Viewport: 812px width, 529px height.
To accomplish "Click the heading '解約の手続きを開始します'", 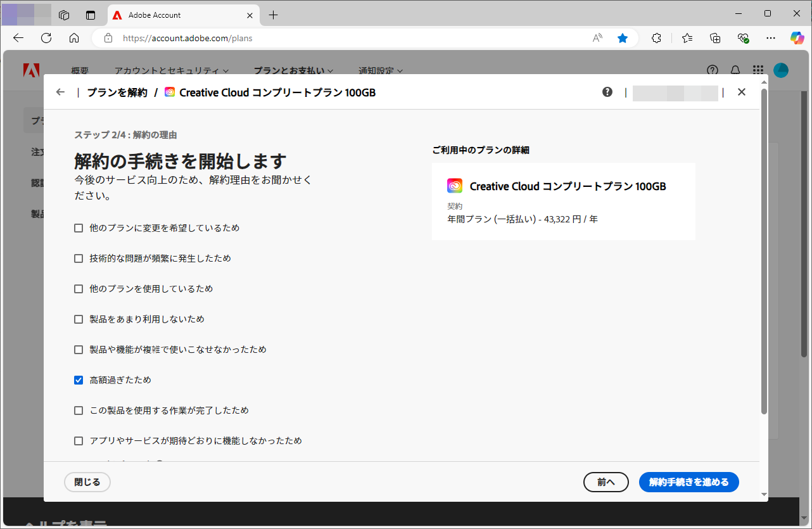I will (181, 161).
